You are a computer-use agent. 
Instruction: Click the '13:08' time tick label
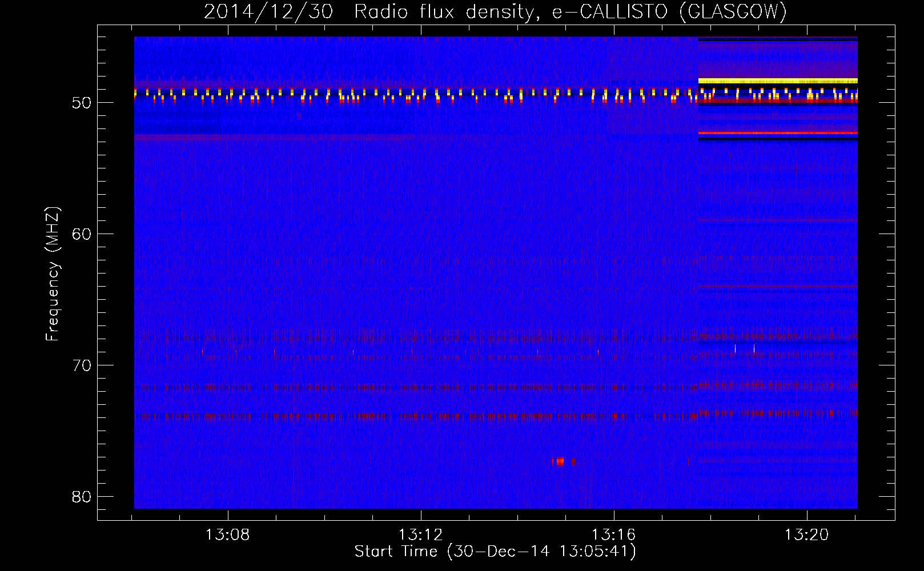227,535
